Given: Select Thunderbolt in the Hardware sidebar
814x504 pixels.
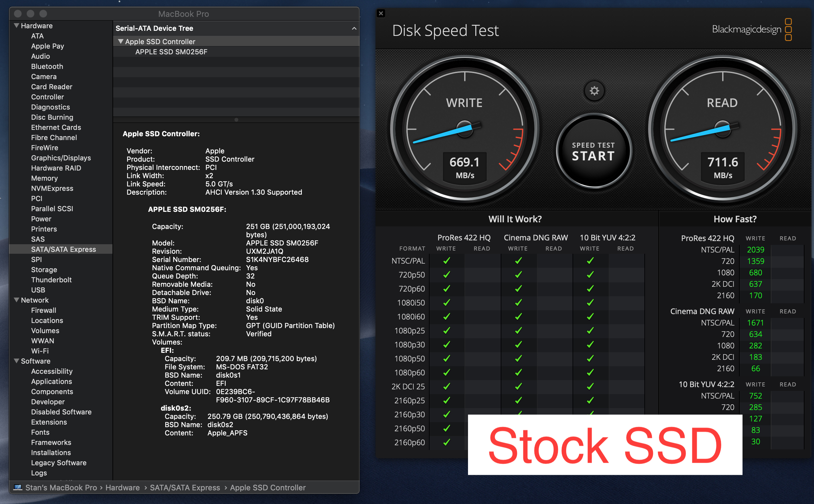Looking at the screenshot, I should coord(51,280).
